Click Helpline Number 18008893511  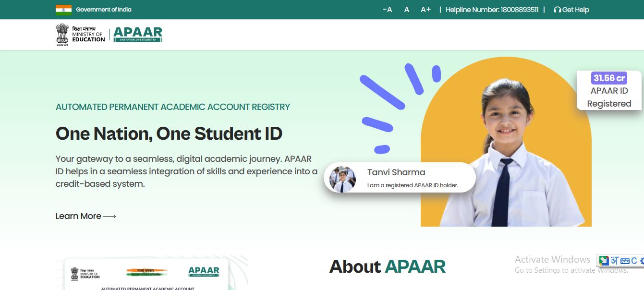pyautogui.click(x=492, y=10)
